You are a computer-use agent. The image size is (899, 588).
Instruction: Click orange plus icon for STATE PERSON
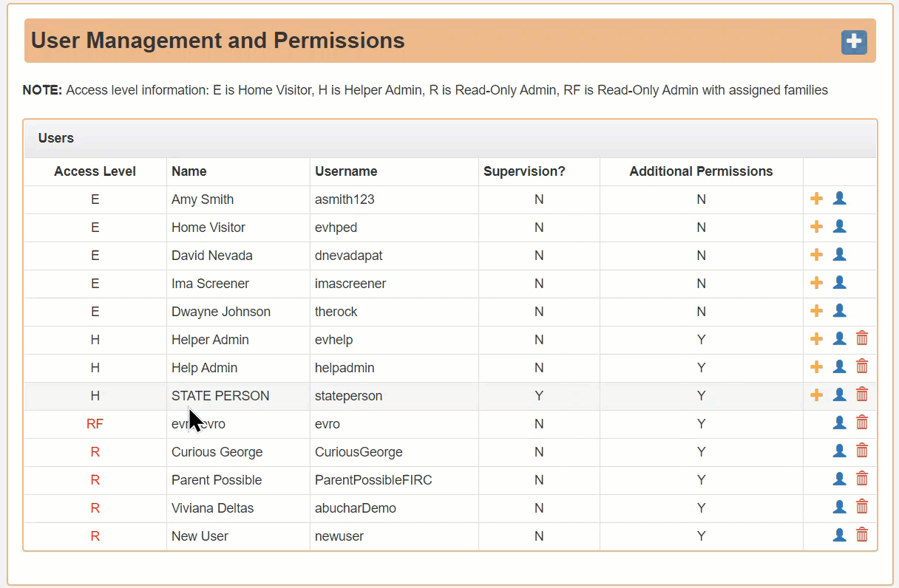(x=817, y=395)
